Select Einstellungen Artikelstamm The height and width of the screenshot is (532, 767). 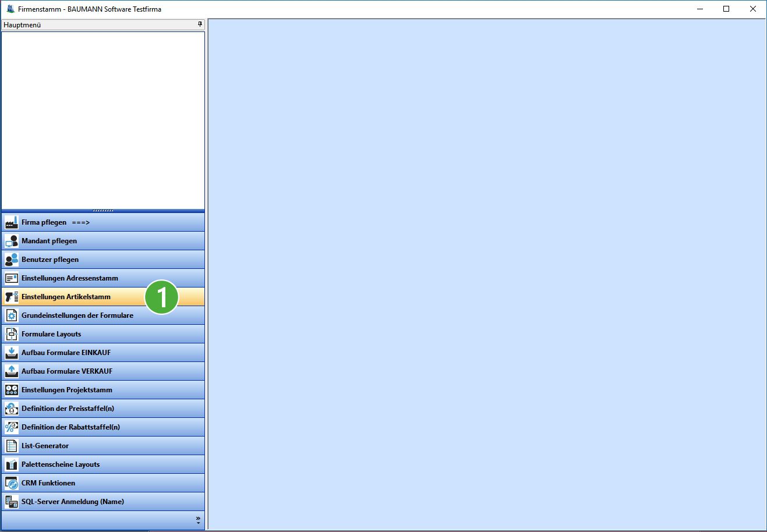(103, 297)
